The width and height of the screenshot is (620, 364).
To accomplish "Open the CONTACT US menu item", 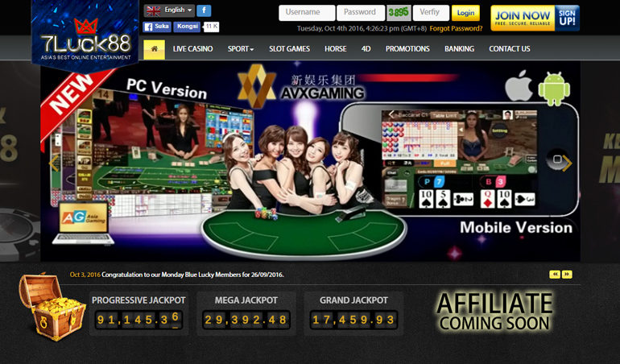I will [x=509, y=49].
